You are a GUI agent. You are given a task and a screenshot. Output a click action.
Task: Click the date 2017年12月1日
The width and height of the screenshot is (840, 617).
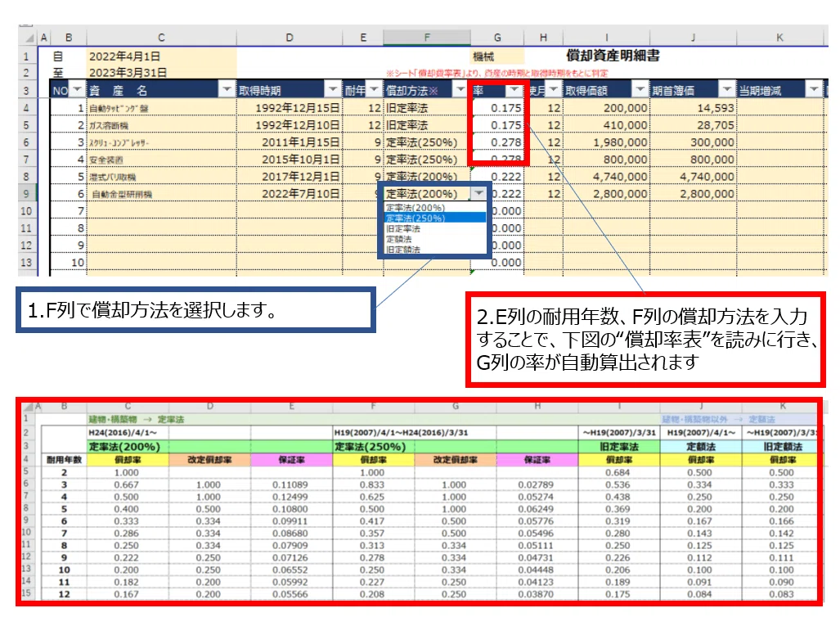[300, 177]
